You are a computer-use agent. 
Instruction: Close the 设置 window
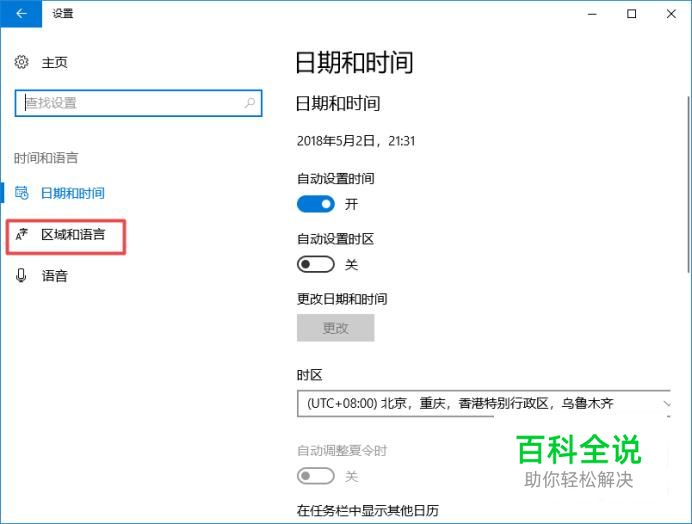(x=671, y=14)
